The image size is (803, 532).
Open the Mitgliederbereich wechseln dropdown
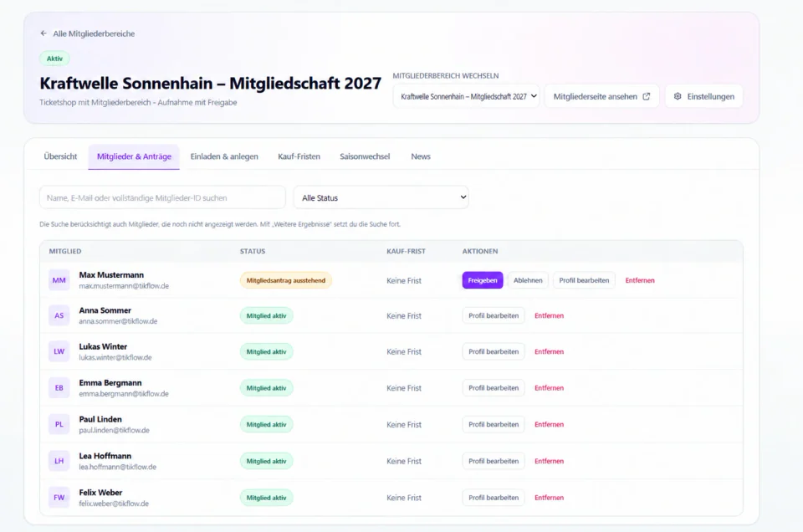pos(466,96)
